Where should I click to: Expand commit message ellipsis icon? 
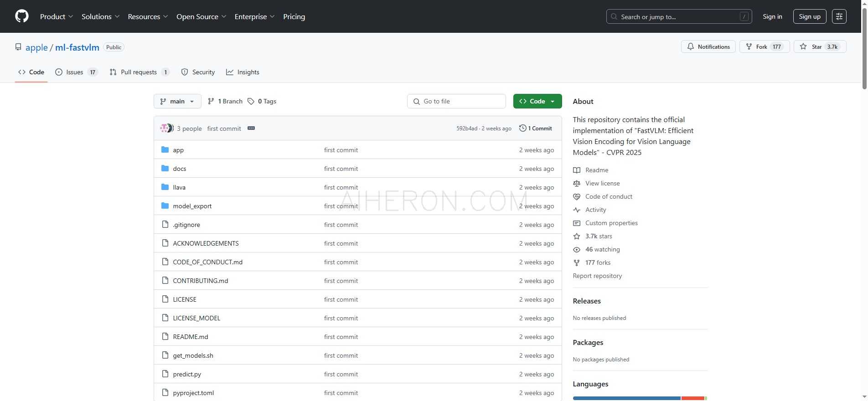(251, 129)
